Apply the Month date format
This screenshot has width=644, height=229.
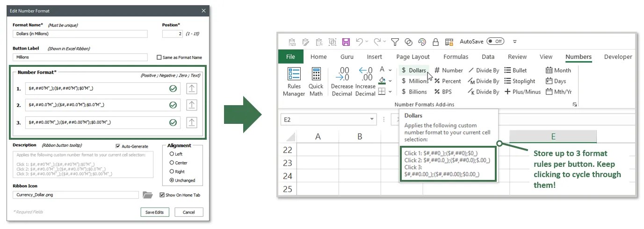(x=558, y=70)
